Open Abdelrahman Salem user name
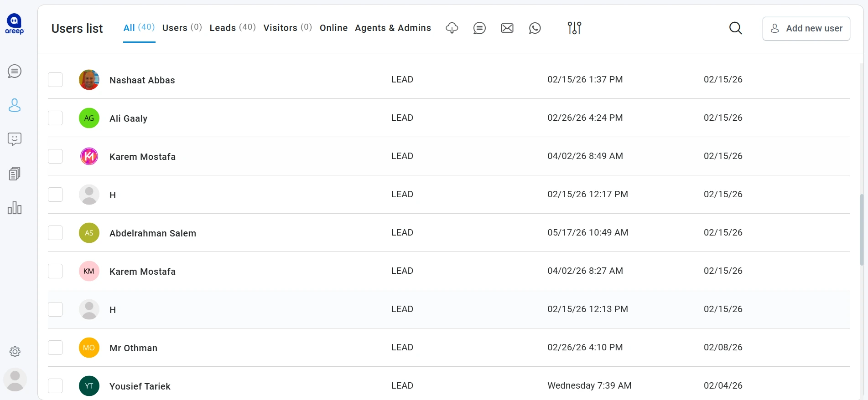 pyautogui.click(x=153, y=233)
